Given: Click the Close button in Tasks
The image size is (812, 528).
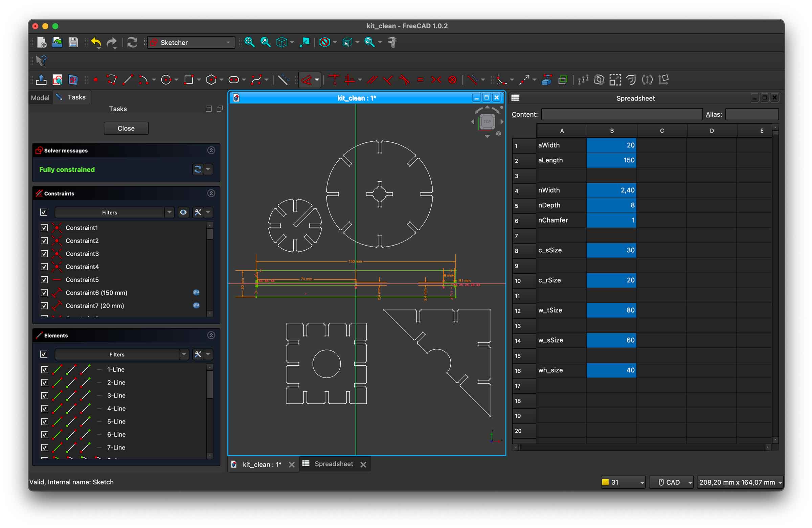Looking at the screenshot, I should click(126, 129).
